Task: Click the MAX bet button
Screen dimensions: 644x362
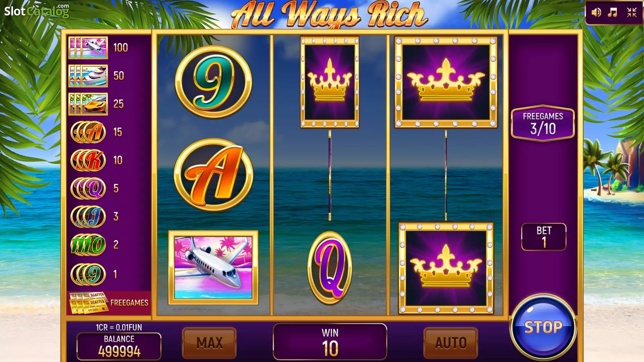Action: click(209, 343)
